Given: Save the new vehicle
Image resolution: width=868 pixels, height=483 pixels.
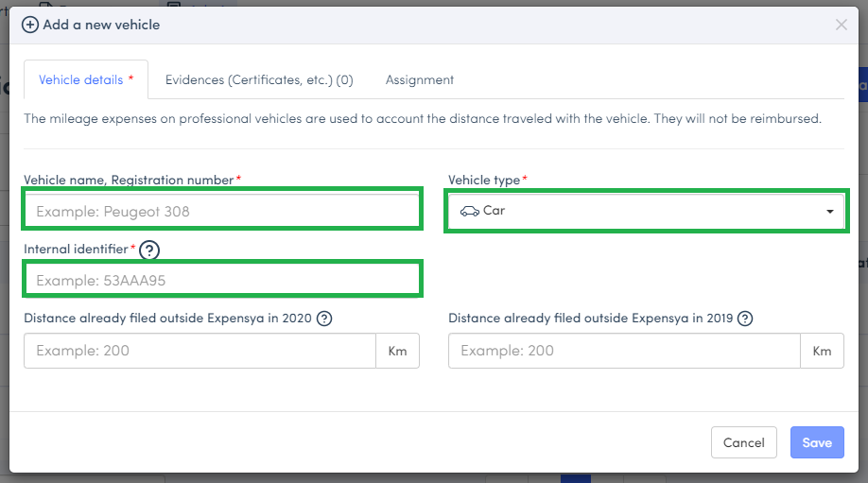Looking at the screenshot, I should [816, 442].
